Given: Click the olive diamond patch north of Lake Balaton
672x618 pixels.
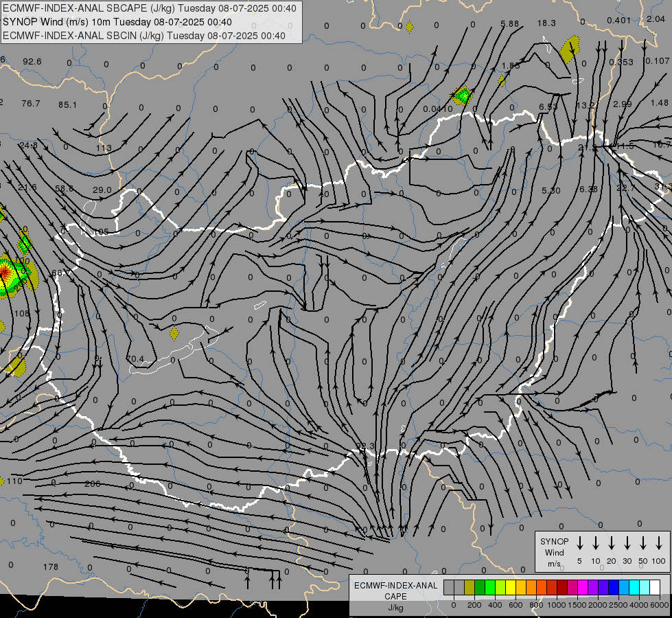Looking at the screenshot, I should 174,333.
